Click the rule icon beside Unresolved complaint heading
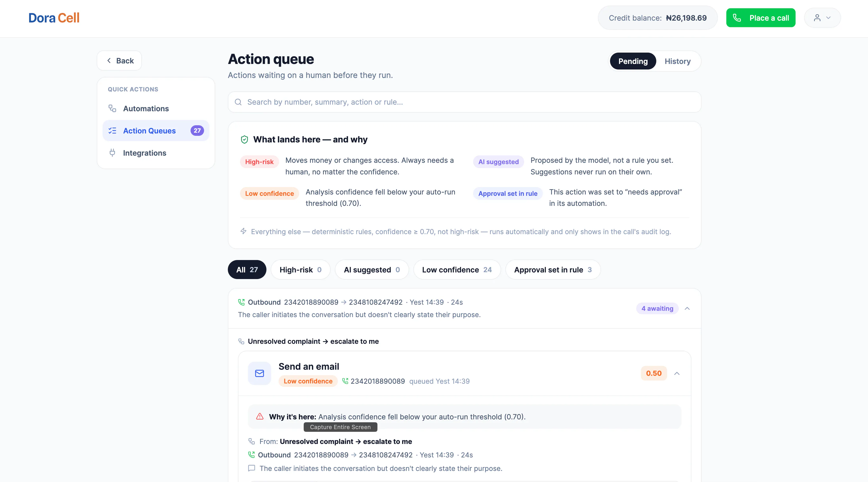Viewport: 868px width, 482px height. point(241,341)
